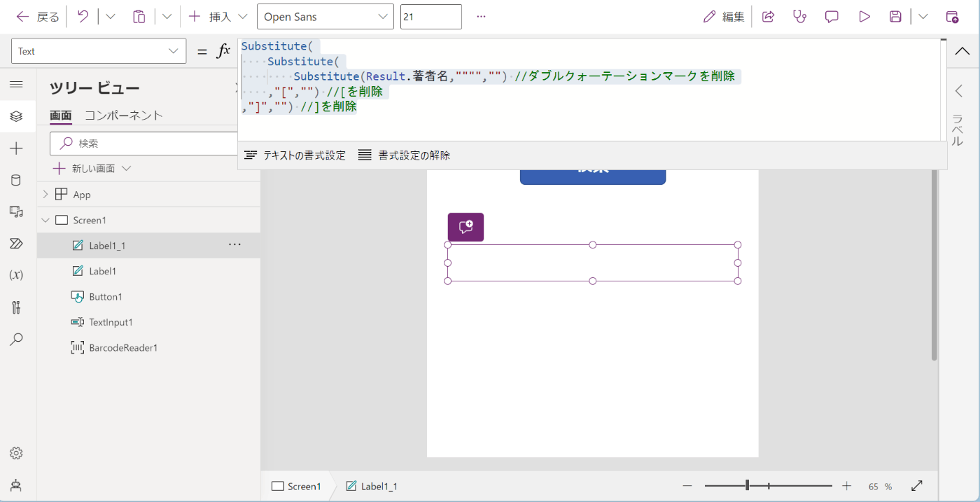The image size is (980, 502).
Task: Click the search magnifier in left rail
Action: pyautogui.click(x=16, y=339)
